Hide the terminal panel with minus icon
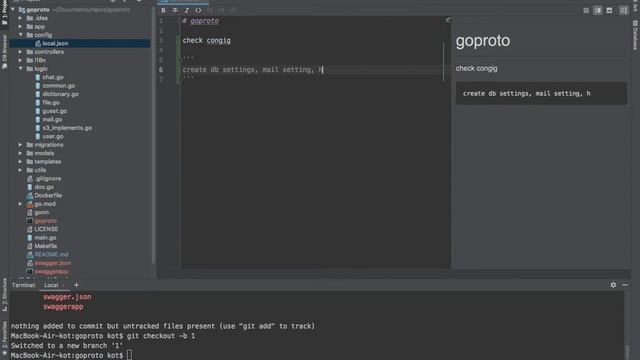The height and width of the screenshot is (360, 640). 625,285
